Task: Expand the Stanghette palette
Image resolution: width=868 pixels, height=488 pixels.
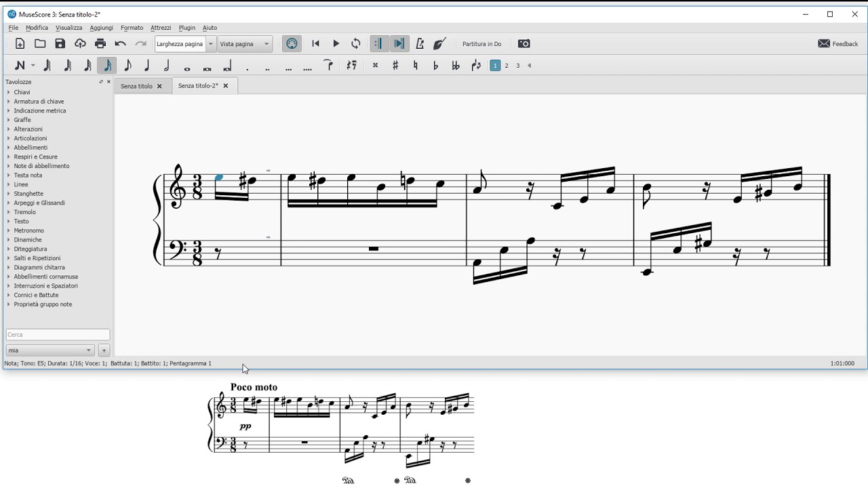Action: (x=28, y=194)
